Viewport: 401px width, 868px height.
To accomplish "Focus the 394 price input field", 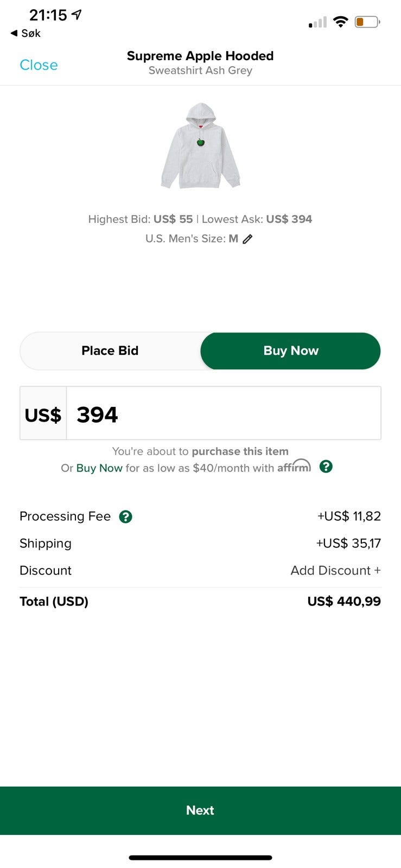I will pyautogui.click(x=222, y=413).
